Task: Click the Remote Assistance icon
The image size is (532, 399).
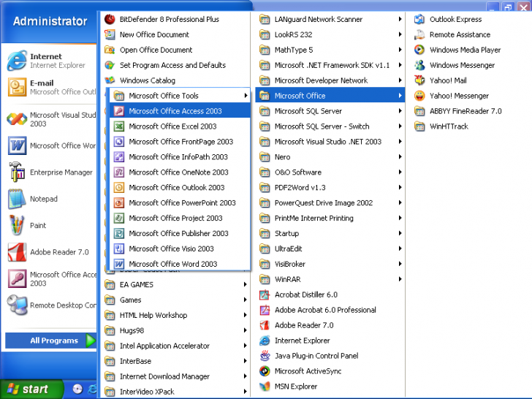Action: click(419, 34)
